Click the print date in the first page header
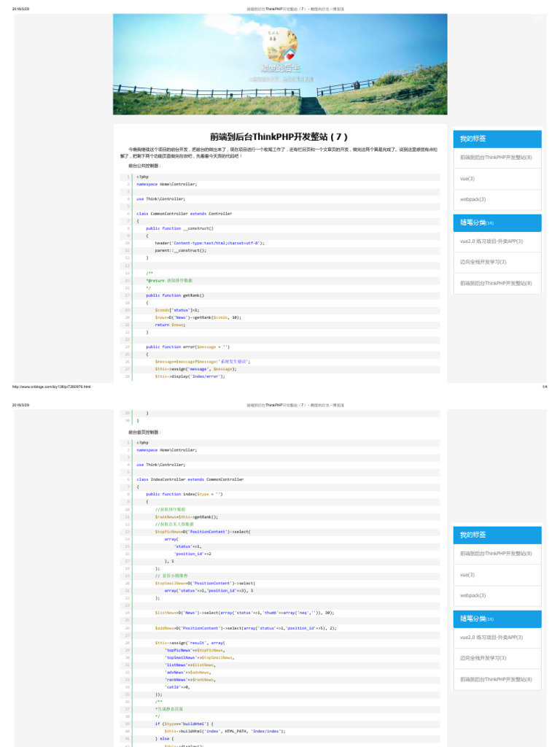The image size is (560, 747). 20,9
